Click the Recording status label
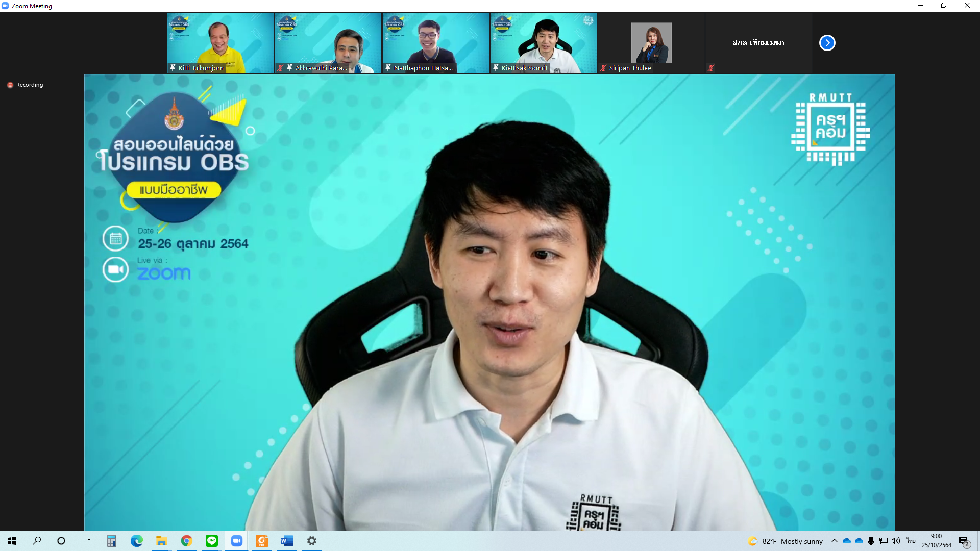Image resolution: width=980 pixels, height=551 pixels. click(x=30, y=85)
